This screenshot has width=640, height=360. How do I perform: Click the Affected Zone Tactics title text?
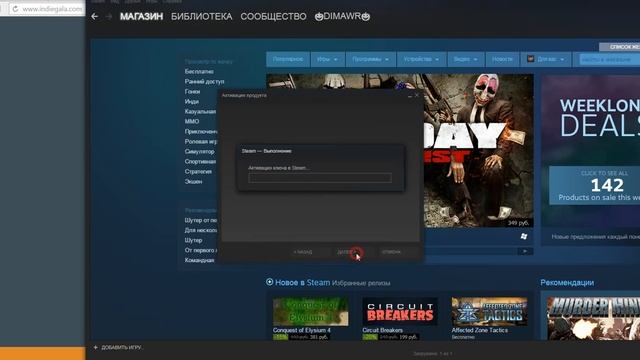point(480,330)
